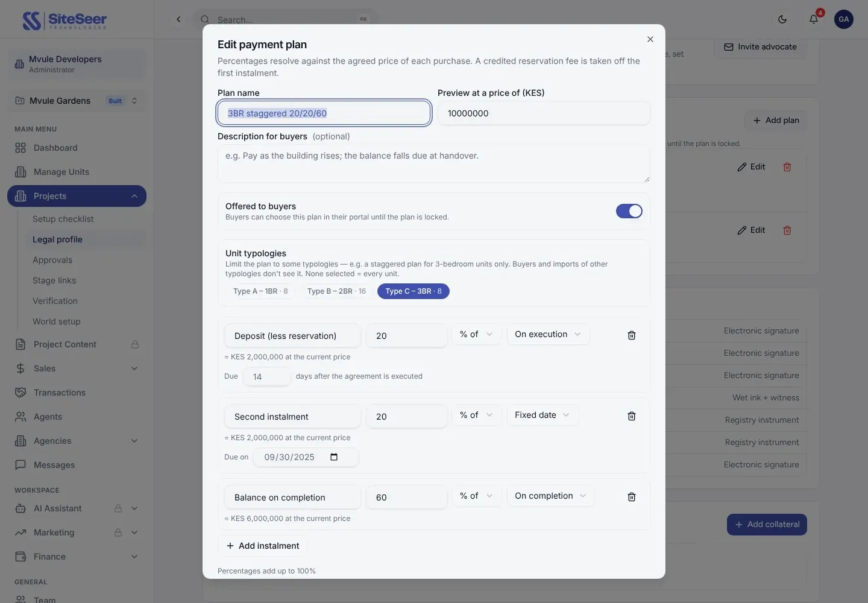This screenshot has width=868, height=603.
Task: Delete the Balance on completion instalment
Action: coord(632,497)
